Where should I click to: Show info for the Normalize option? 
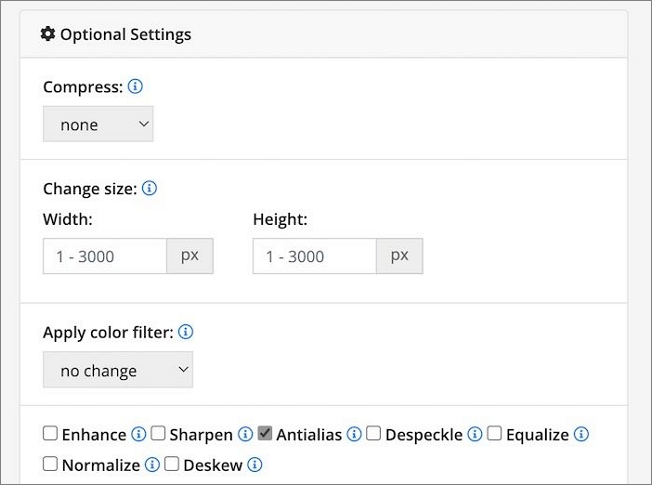coord(152,465)
